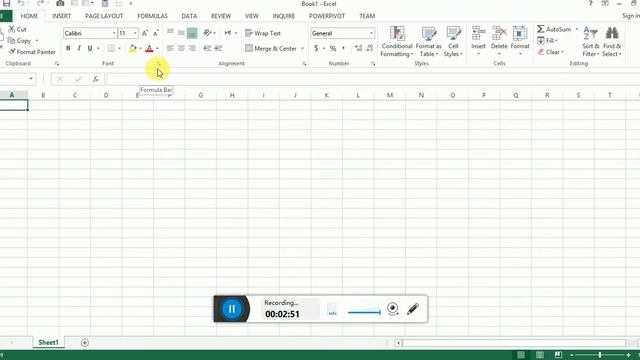Click AutoSum button
Viewport: 640px width, 360px height.
click(x=554, y=29)
